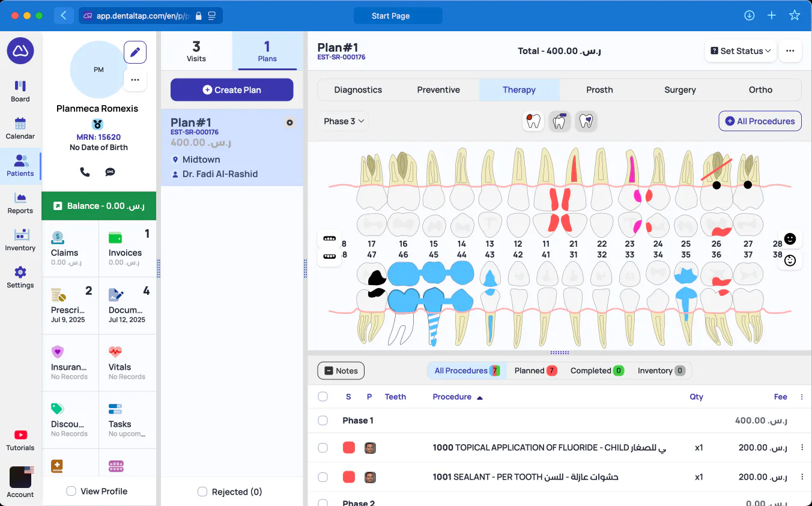Tick the select-all procedures header checkbox
The width and height of the screenshot is (812, 506).
(x=323, y=397)
